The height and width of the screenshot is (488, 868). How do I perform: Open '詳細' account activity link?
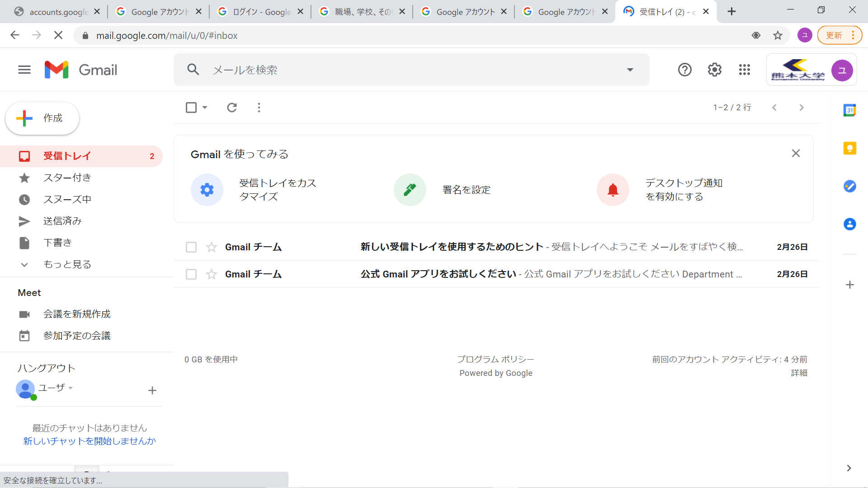(799, 373)
